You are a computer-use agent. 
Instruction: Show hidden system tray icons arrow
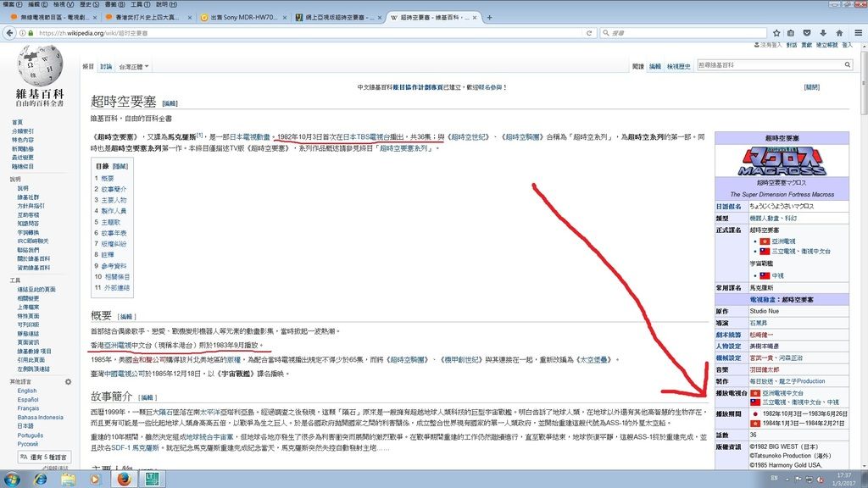tap(787, 480)
